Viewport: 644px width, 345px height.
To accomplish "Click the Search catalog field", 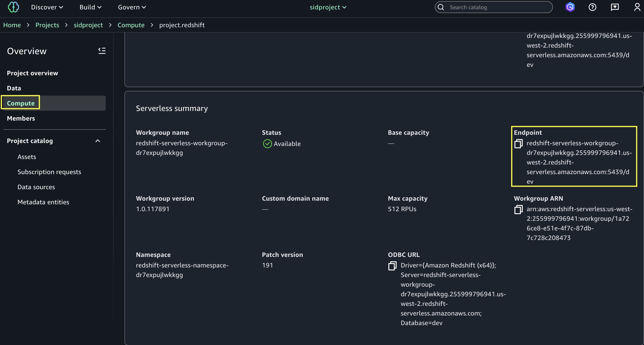I will point(498,7).
